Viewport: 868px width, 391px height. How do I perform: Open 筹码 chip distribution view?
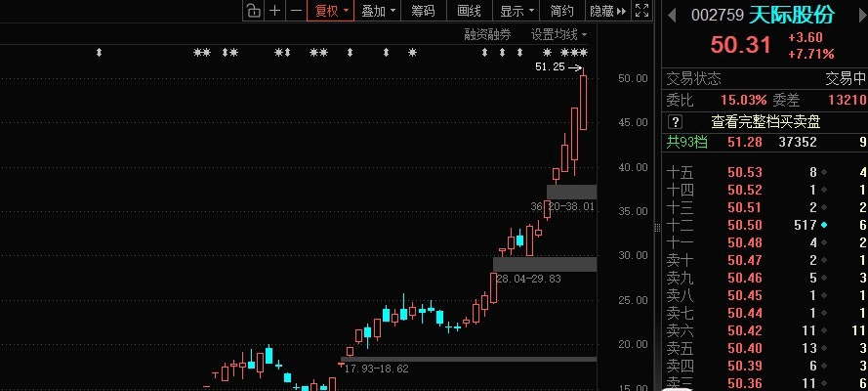pyautogui.click(x=423, y=11)
